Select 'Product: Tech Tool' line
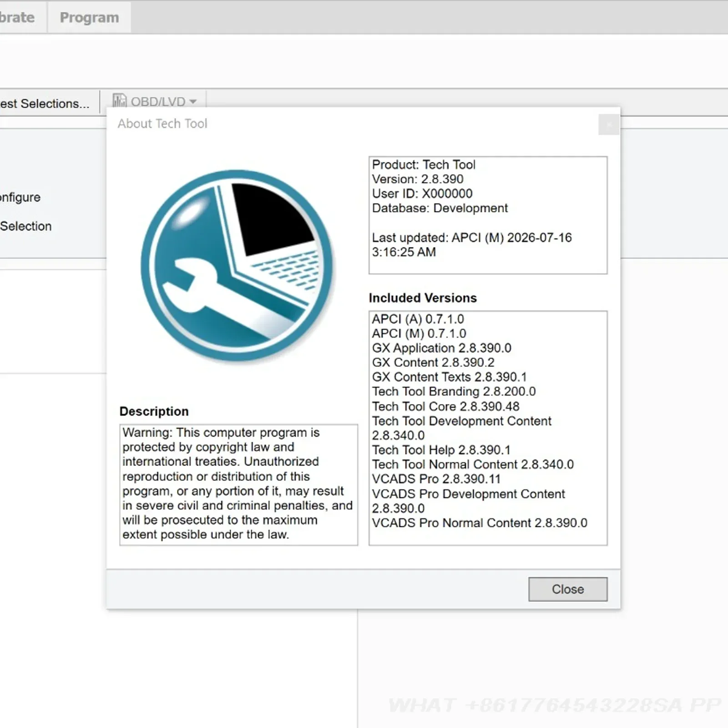This screenshot has height=728, width=728. coord(424,164)
